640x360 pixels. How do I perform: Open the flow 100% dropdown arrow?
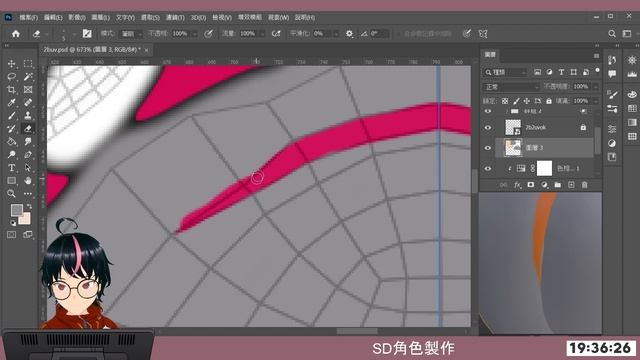262,34
